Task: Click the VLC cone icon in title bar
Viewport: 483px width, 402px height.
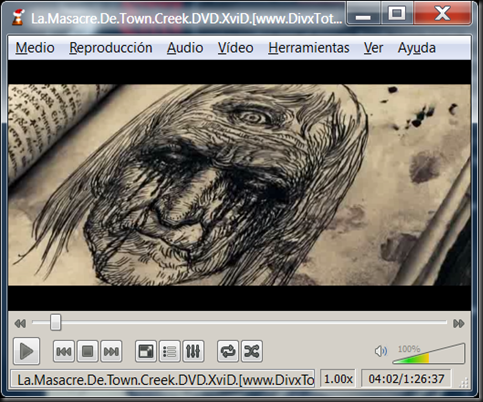Action: click(x=18, y=18)
